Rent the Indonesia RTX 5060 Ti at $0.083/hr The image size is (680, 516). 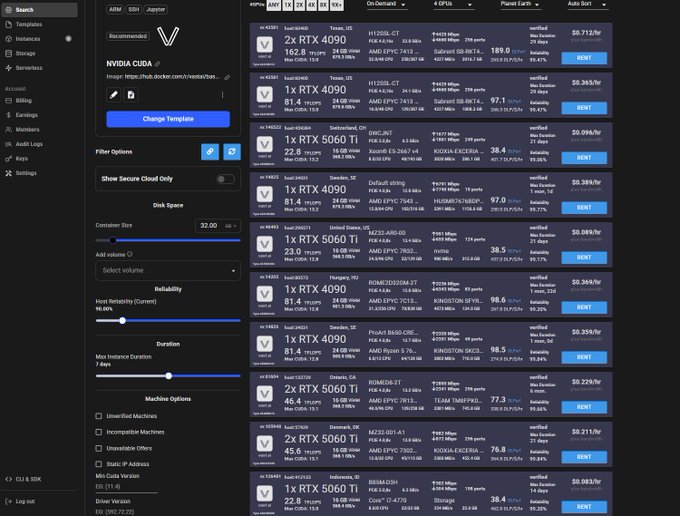coord(584,506)
